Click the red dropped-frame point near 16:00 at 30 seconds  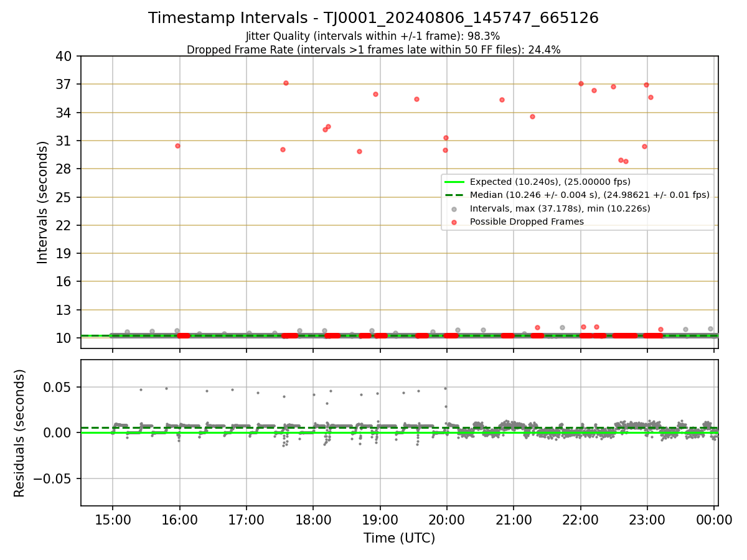[x=177, y=146]
